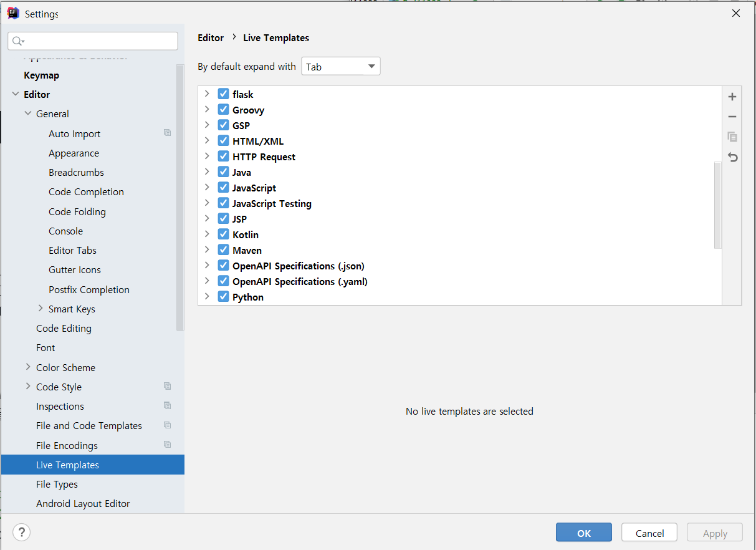Image resolution: width=756 pixels, height=550 pixels.
Task: Close the Settings dialog window
Action: [736, 13]
